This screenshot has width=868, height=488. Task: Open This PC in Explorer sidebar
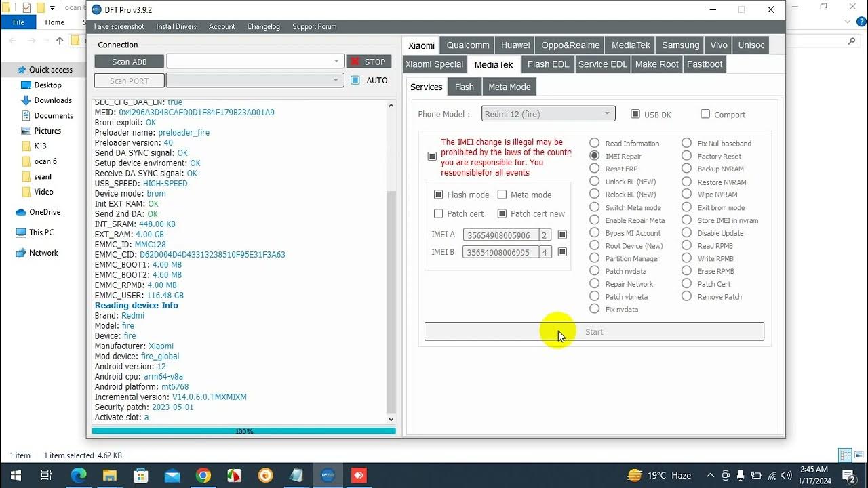point(41,232)
